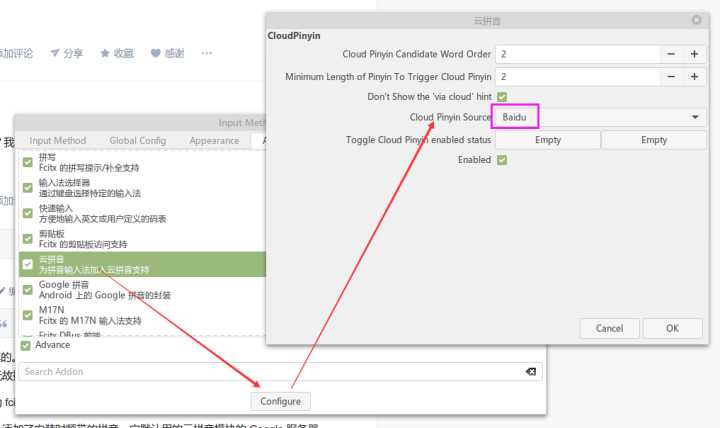Viewport: 720px width, 428px height.
Task: Toggle checkbox for 云拼音 addon
Action: click(28, 264)
